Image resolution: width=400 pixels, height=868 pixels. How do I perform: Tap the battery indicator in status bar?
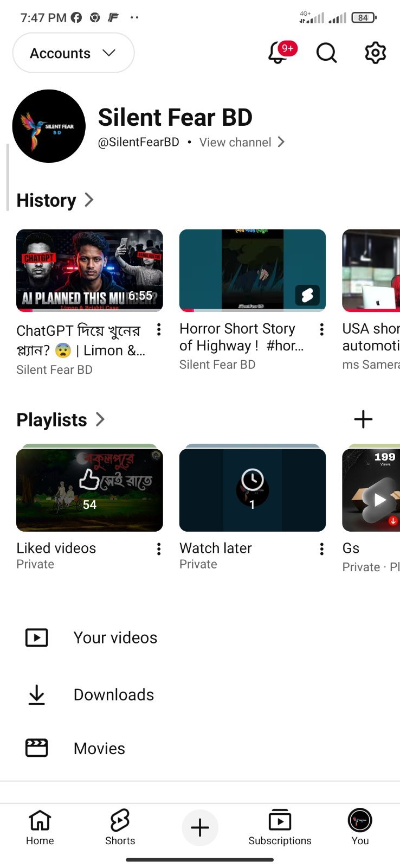(x=364, y=18)
